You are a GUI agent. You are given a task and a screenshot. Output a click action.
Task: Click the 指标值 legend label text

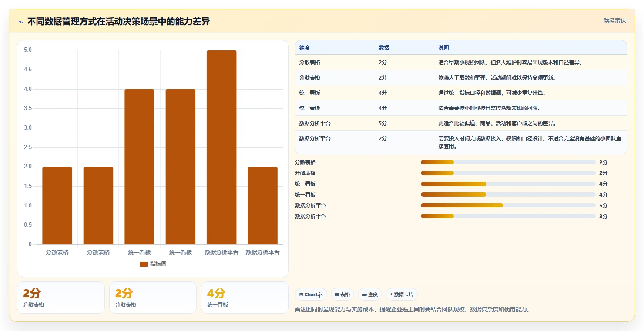tap(158, 264)
